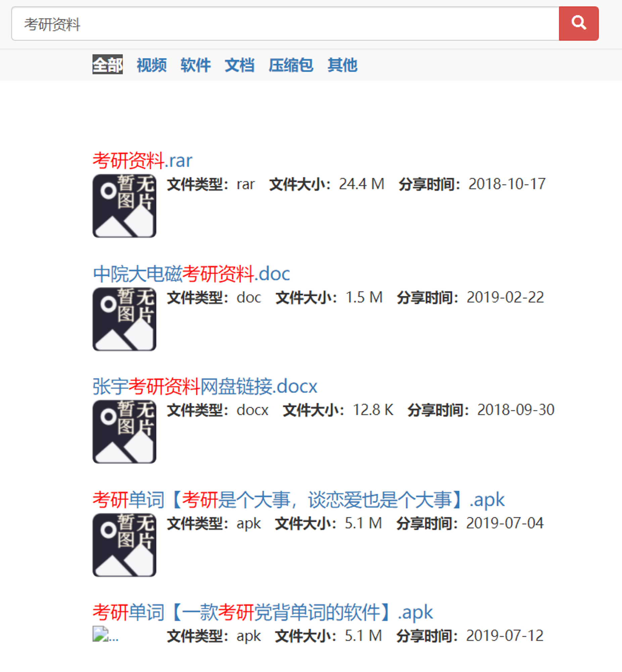Click the placeholder thumbnail for 考研资料.rar
This screenshot has height=672, width=622.
point(125,206)
